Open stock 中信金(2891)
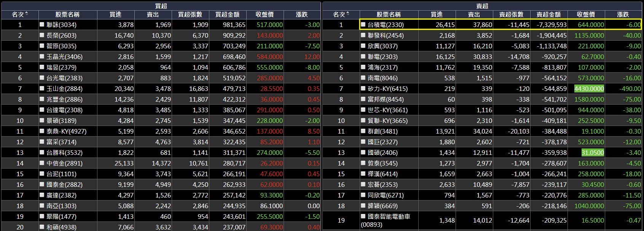The height and width of the screenshot is (231, 644). 64,163
